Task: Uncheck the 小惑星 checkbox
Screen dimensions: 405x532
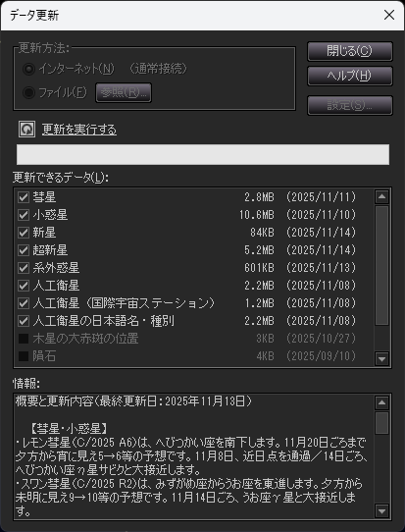Action: pyautogui.click(x=24, y=215)
